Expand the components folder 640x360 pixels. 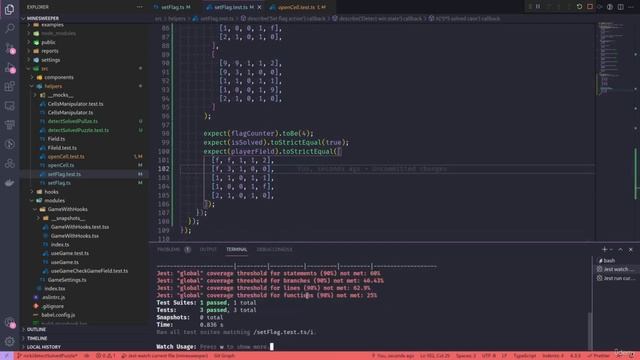pos(59,78)
